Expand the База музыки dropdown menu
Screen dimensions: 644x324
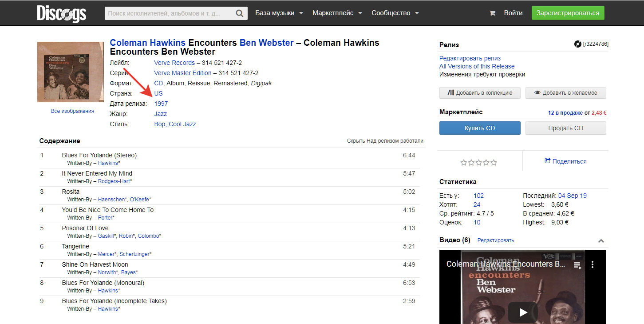coord(279,13)
